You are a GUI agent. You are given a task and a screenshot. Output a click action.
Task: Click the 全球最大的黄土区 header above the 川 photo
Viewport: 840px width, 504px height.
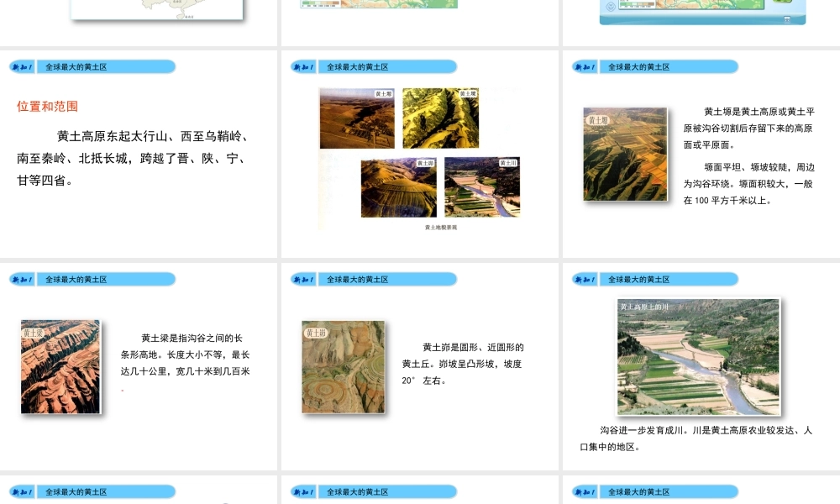click(x=669, y=280)
